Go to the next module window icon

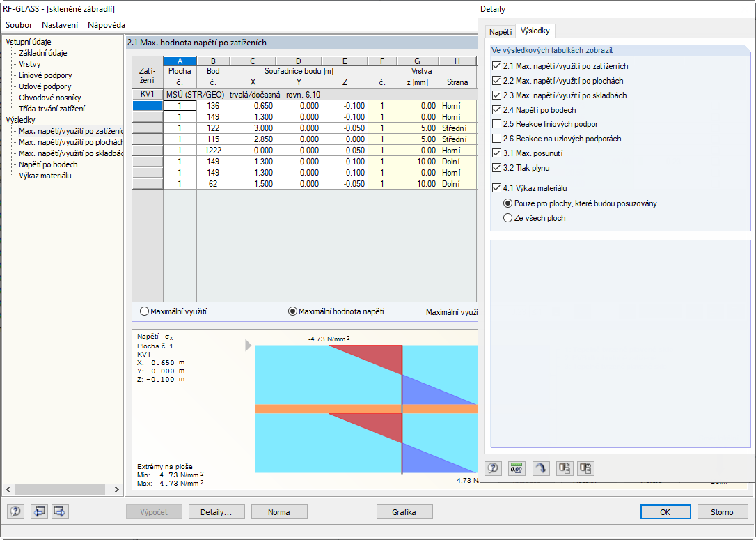pos(60,511)
